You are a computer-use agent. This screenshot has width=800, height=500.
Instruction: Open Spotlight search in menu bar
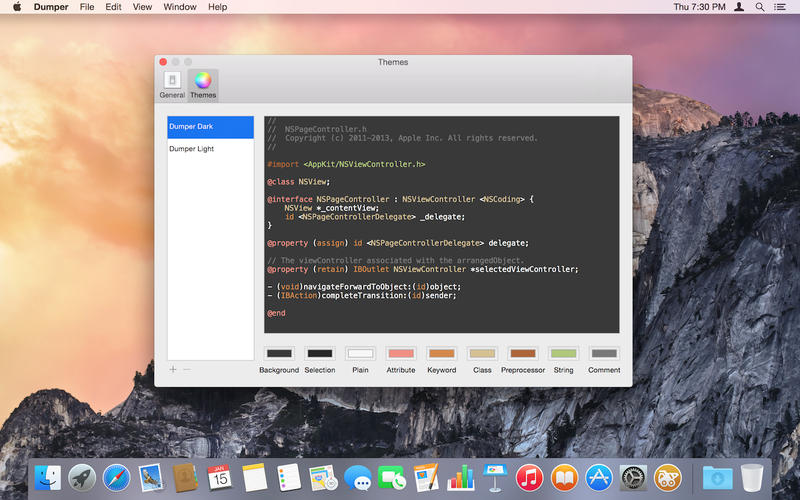click(x=760, y=7)
